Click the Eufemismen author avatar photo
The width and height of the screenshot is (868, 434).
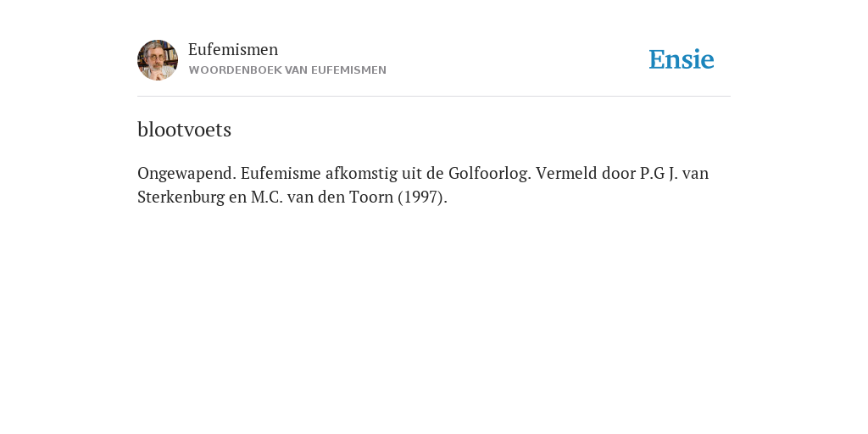click(158, 60)
